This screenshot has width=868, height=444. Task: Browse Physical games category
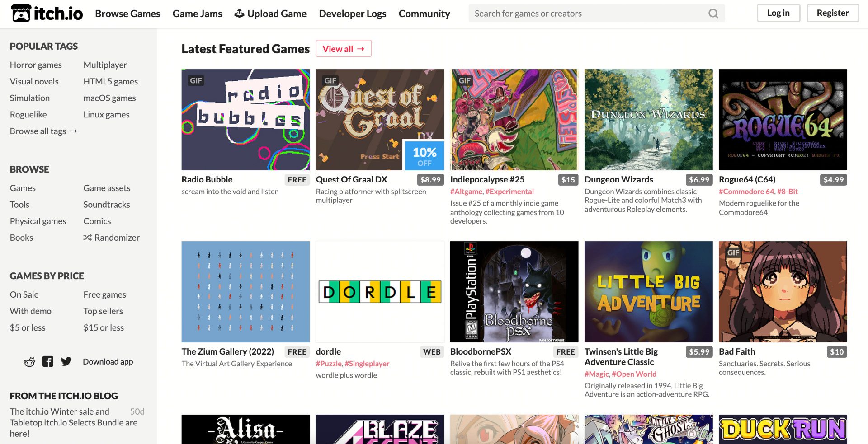[38, 221]
